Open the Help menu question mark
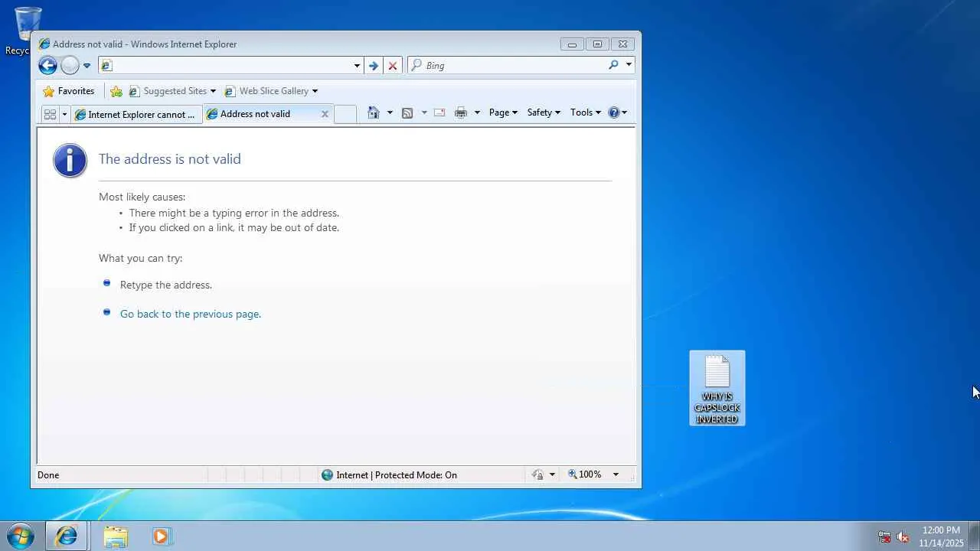 (x=617, y=112)
